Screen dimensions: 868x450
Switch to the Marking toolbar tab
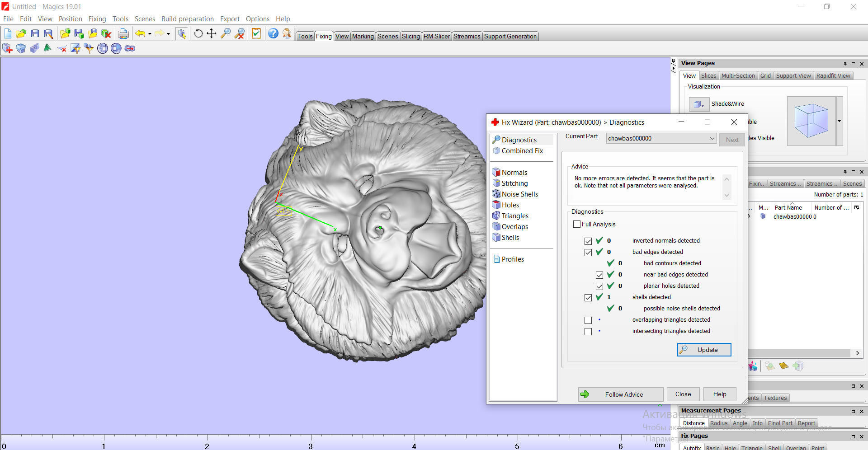pyautogui.click(x=363, y=36)
